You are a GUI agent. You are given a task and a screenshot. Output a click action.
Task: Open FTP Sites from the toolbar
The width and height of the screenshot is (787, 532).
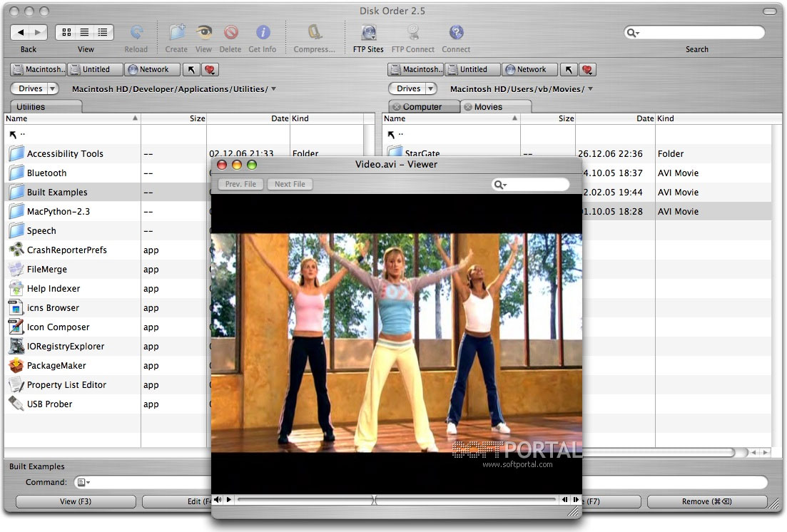[x=368, y=33]
